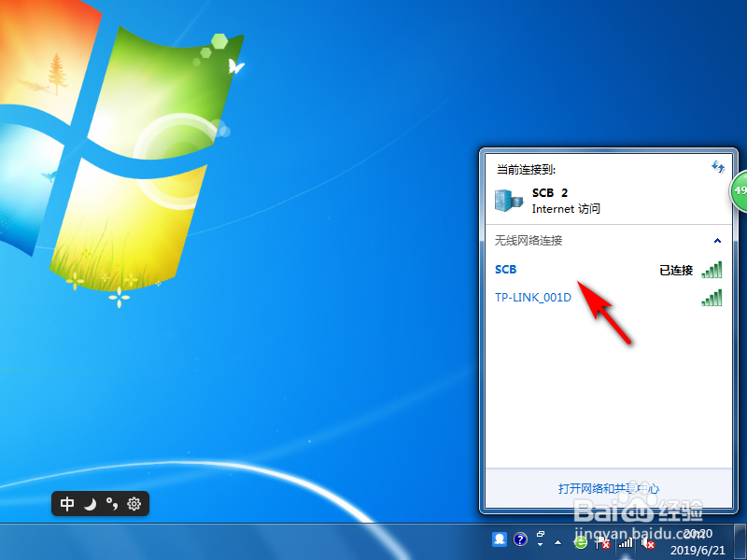Screen dimensions: 747x560
Task: Toggle the 中 Chinese input mode
Action: (x=67, y=504)
